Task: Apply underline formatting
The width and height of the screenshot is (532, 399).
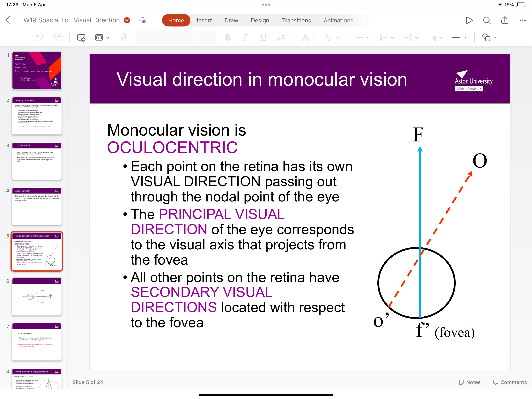Action: pyautogui.click(x=263, y=38)
